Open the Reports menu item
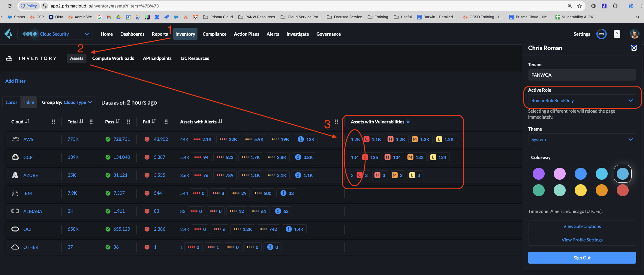 [x=160, y=34]
